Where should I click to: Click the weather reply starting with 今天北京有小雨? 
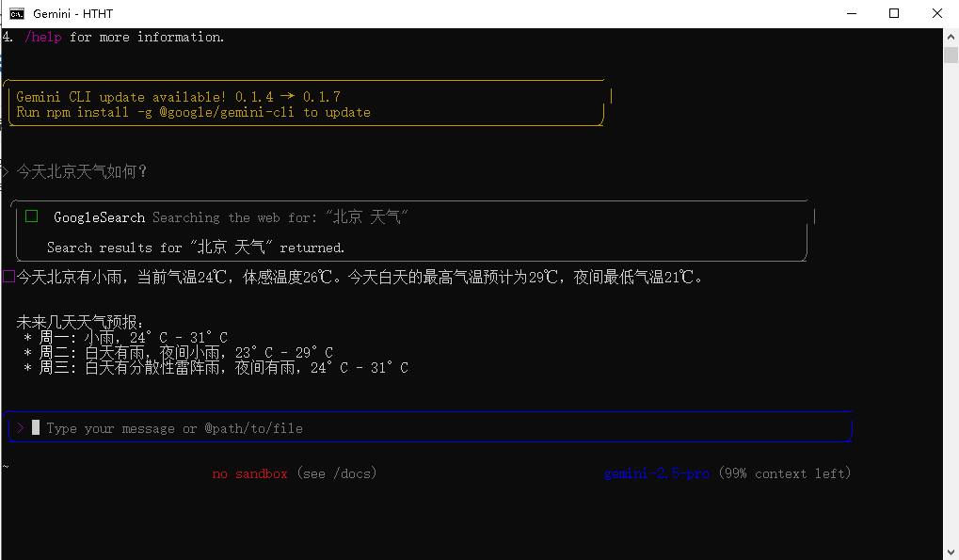[x=360, y=277]
